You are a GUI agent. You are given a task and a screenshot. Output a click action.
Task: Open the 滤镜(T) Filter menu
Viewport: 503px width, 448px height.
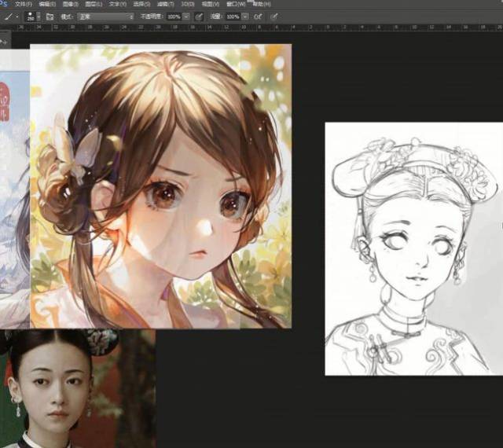(x=166, y=4)
